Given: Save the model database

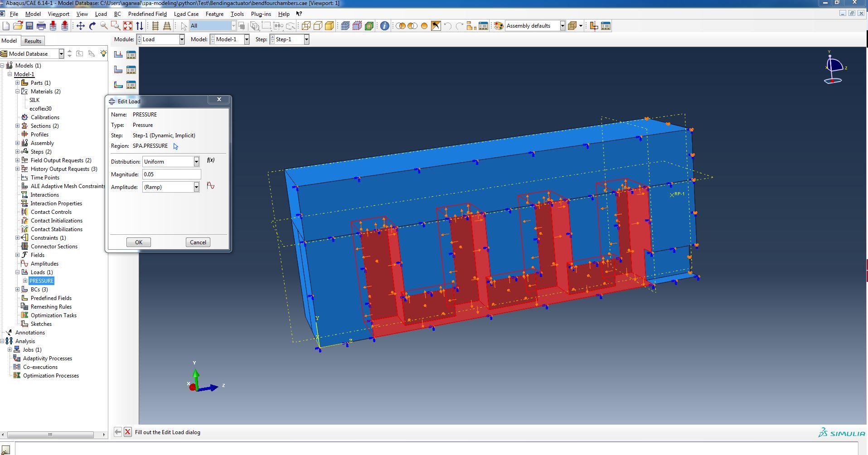Looking at the screenshot, I should pos(29,26).
